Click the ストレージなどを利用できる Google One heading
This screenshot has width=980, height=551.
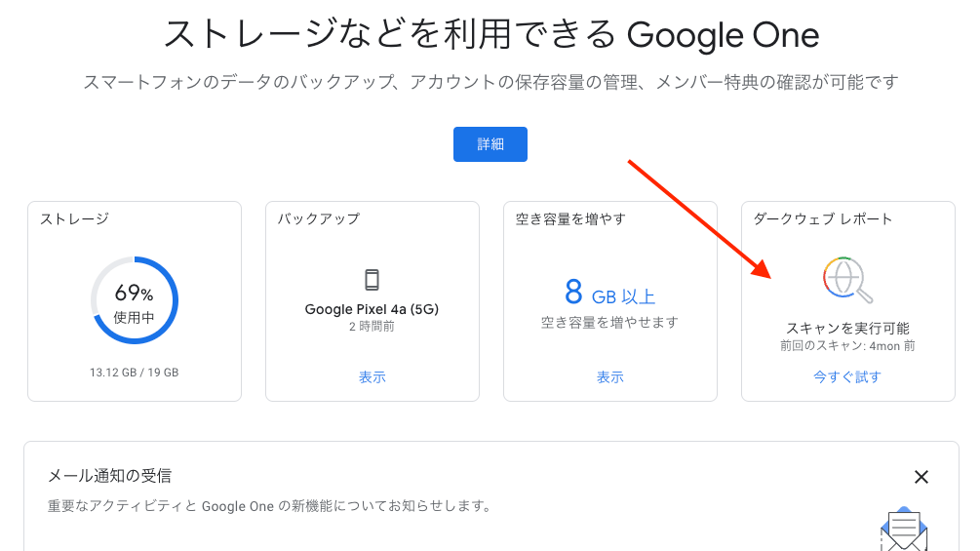(x=491, y=34)
